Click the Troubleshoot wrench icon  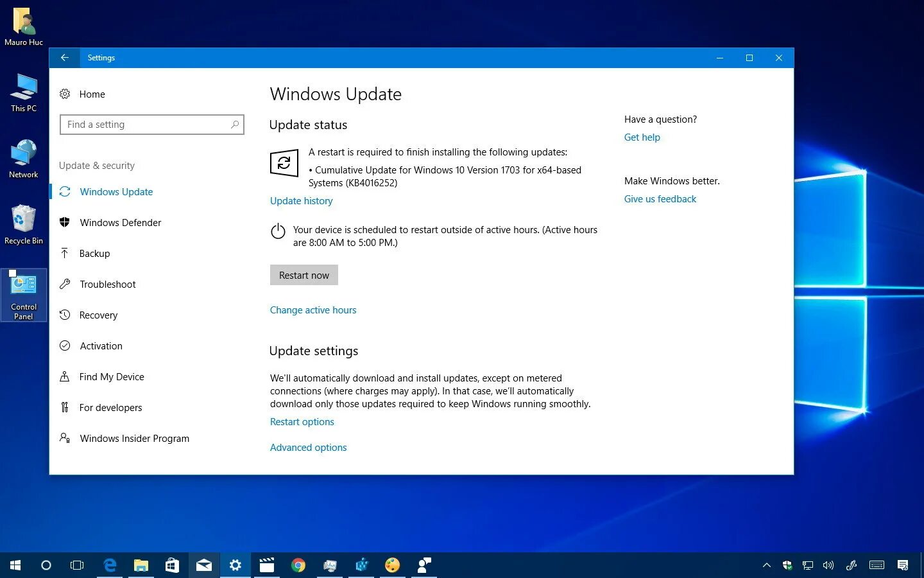click(65, 285)
